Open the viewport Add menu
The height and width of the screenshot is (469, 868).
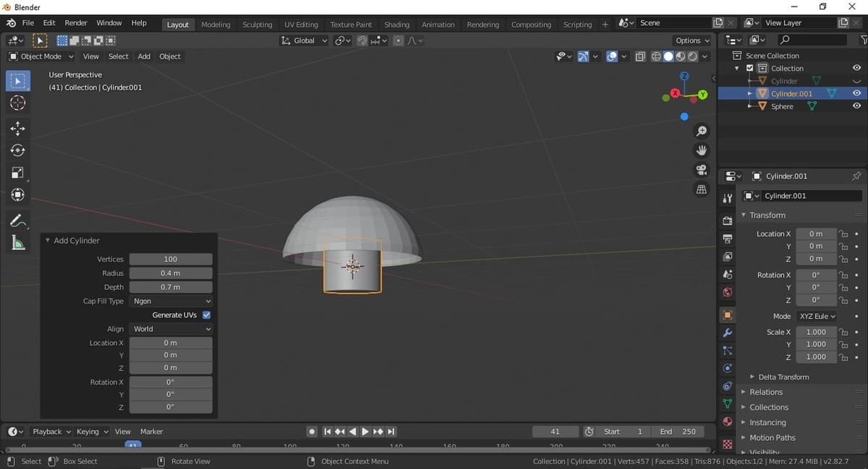point(144,56)
